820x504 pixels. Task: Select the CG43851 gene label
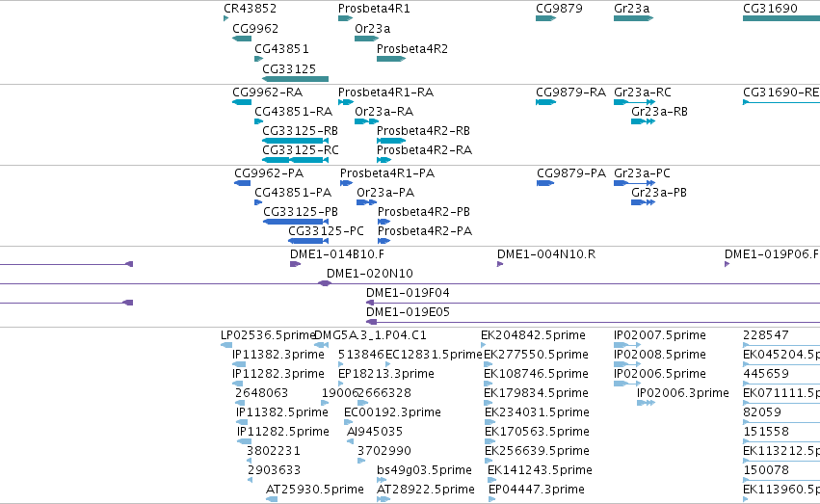[281, 49]
